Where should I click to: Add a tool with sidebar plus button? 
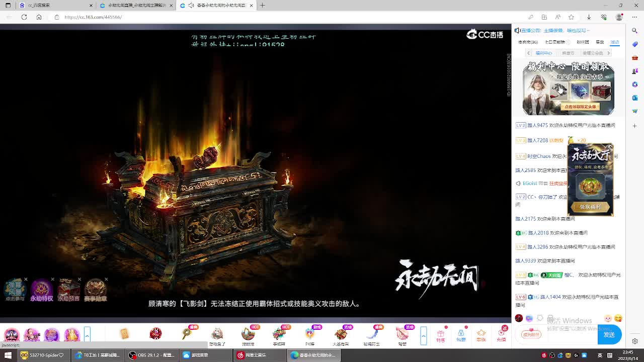coord(635,126)
